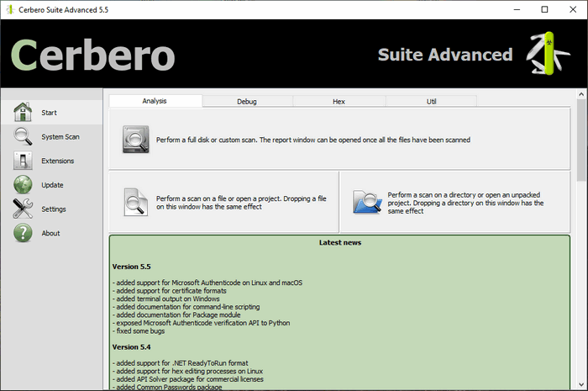Image resolution: width=588 pixels, height=391 pixels.
Task: Select System Scan label in sidebar
Action: click(60, 137)
